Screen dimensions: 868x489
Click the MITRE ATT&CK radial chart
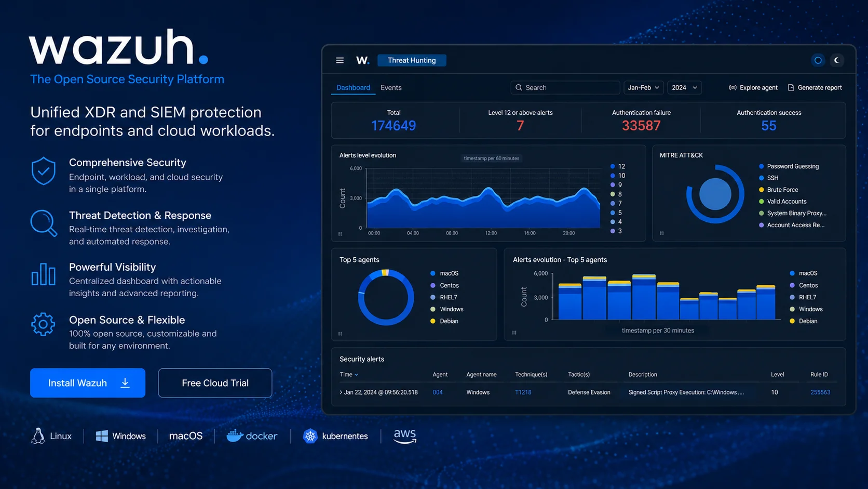click(x=715, y=194)
